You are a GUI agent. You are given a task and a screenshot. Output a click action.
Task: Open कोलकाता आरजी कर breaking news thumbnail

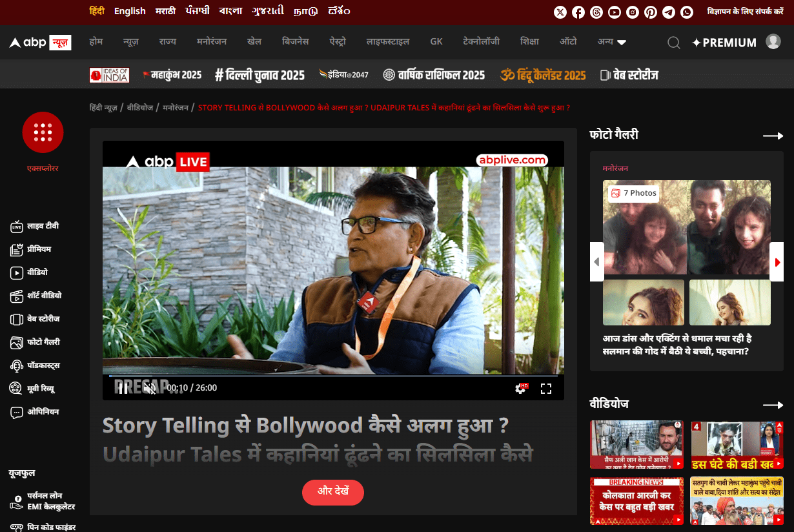point(636,501)
